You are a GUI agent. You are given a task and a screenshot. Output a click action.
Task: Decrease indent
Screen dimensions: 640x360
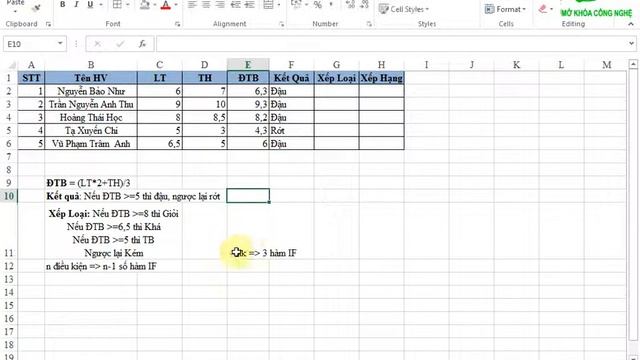click(x=236, y=4)
